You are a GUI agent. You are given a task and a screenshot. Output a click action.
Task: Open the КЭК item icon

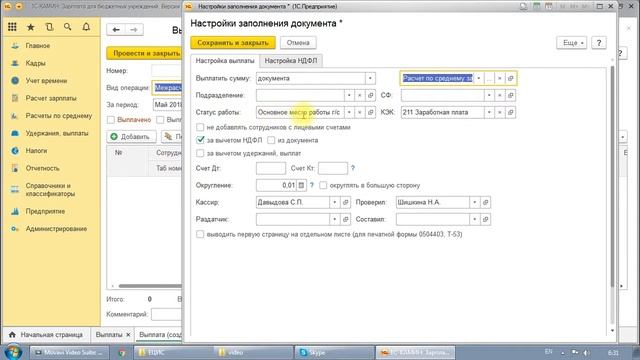coord(510,112)
